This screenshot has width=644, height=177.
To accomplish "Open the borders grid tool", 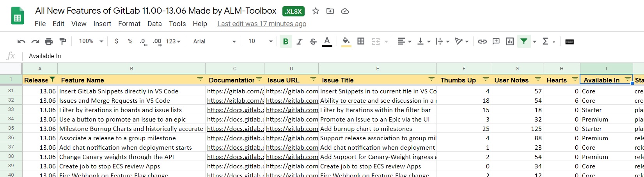I will 361,41.
